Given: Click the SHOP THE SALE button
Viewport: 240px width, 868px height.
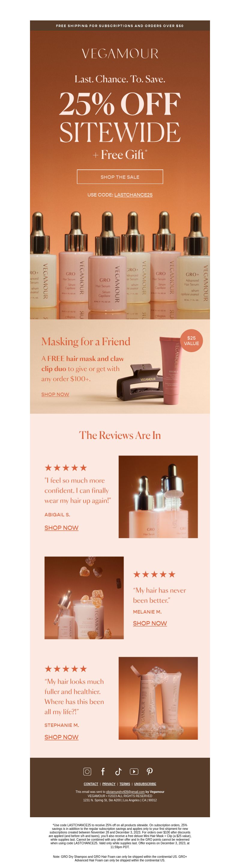Looking at the screenshot, I should point(120,177).
